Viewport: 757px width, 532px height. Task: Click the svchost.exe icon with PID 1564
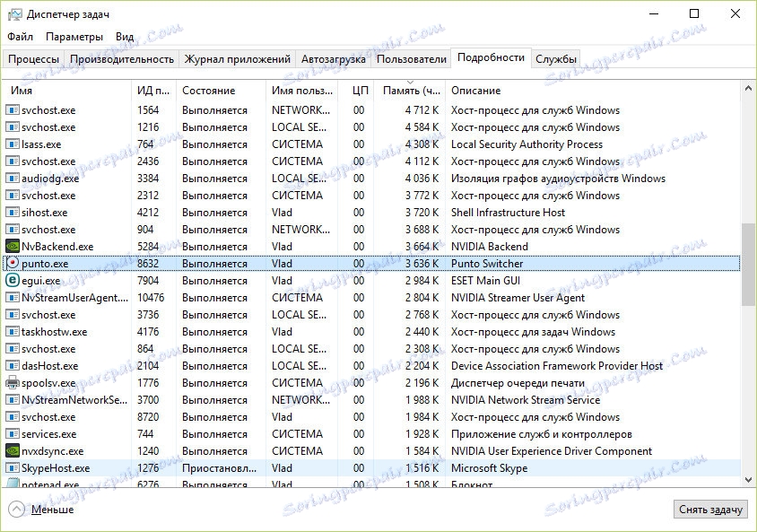pos(12,110)
